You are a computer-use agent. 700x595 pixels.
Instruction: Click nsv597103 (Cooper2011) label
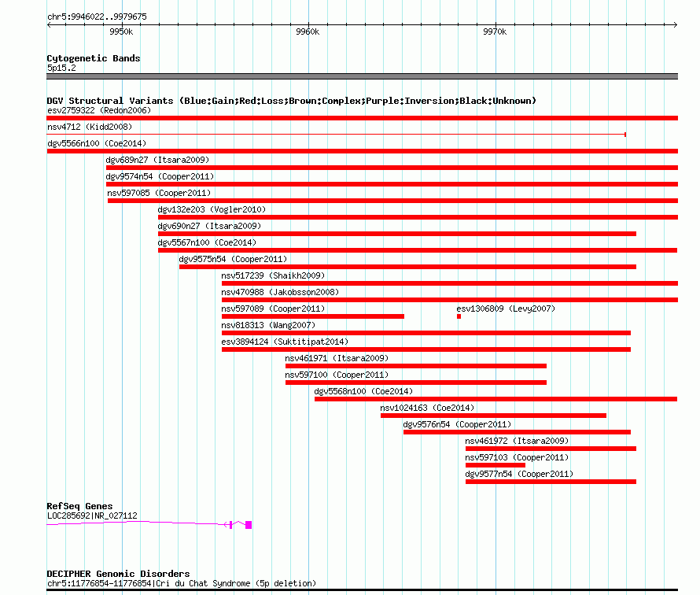[x=517, y=457]
